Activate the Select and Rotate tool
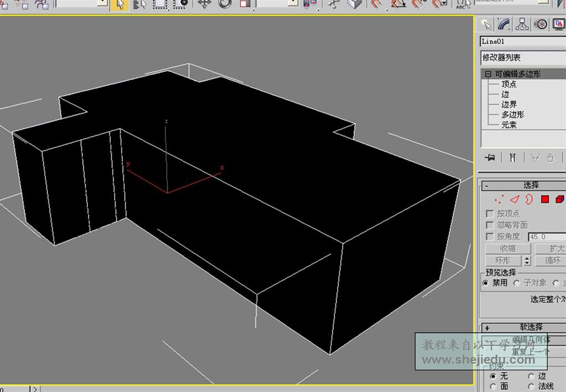This screenshot has width=566, height=392. pos(224,4)
